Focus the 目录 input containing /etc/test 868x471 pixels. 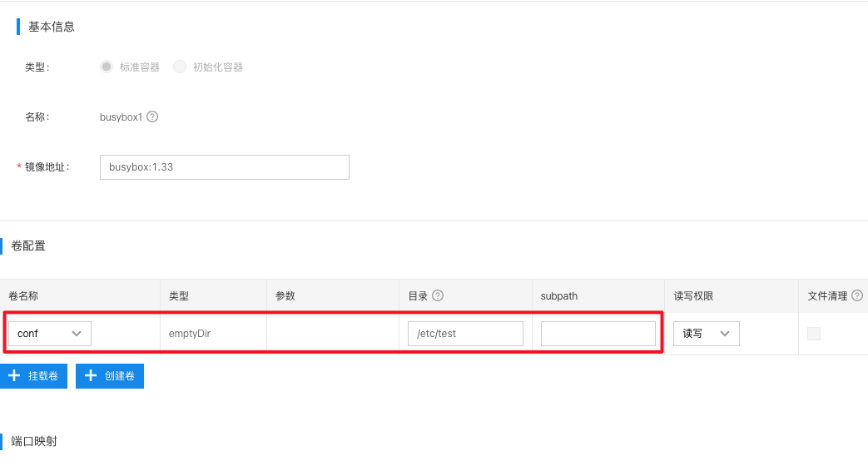465,334
